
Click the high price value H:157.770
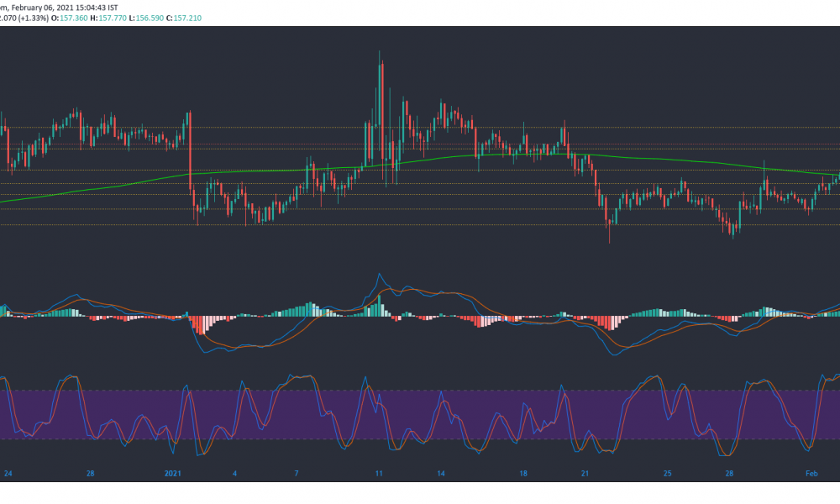(x=108, y=18)
